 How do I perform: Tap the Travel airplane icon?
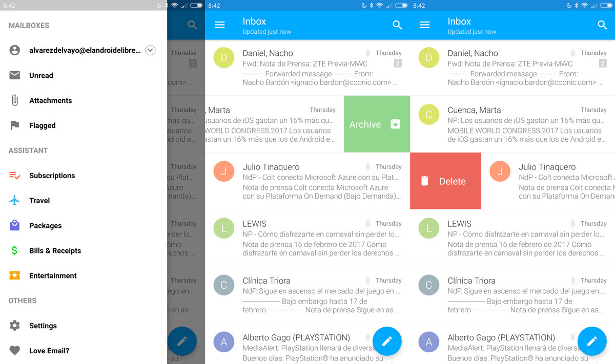coord(15,201)
